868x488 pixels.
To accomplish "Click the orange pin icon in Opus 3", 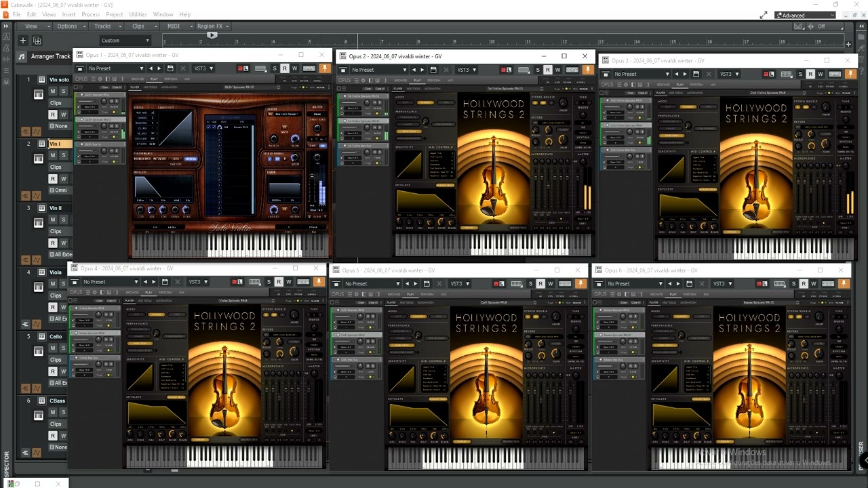I will tap(850, 74).
